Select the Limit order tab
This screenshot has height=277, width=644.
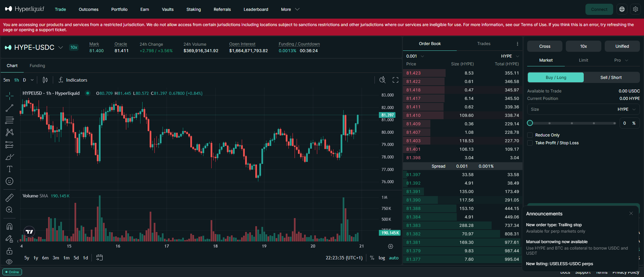[x=583, y=60]
